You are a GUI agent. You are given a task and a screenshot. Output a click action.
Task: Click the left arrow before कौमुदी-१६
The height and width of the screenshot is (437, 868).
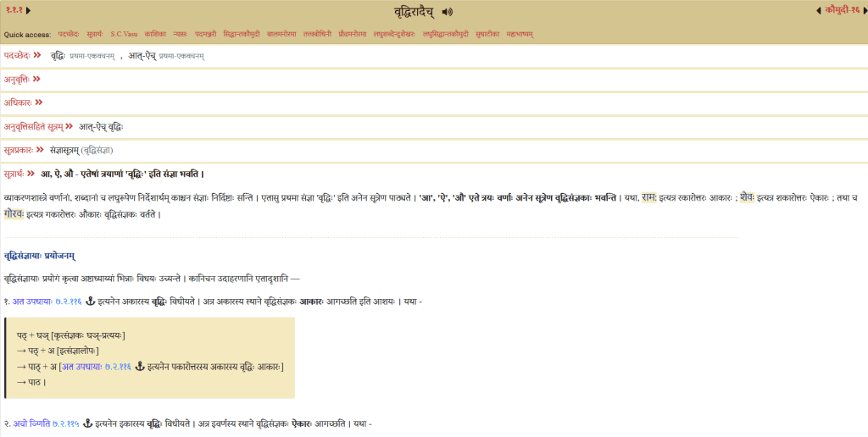(x=818, y=11)
